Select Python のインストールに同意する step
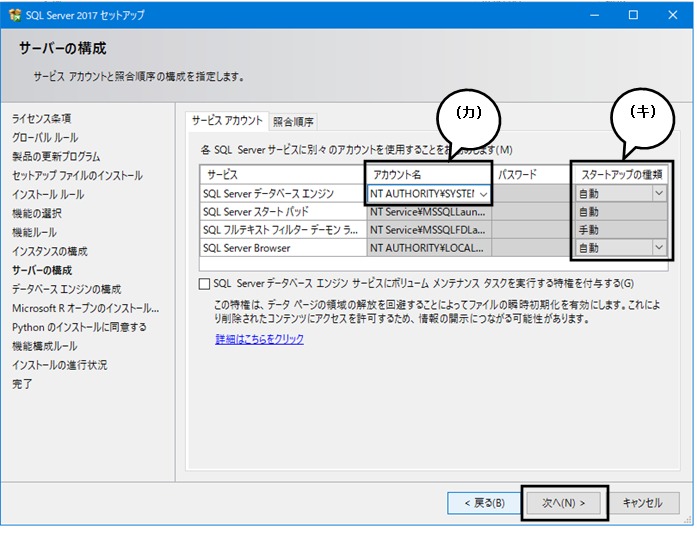Image resolution: width=697 pixels, height=535 pixels. coord(79,327)
